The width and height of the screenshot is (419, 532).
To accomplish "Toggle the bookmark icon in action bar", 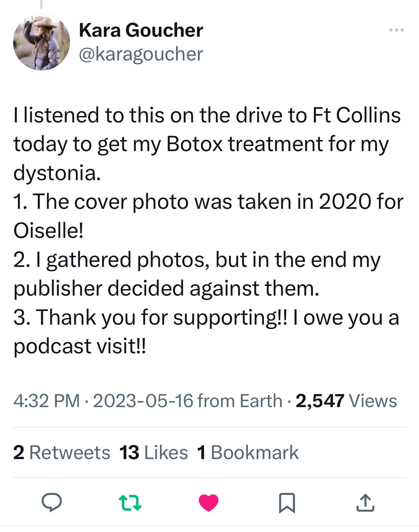I will 287,503.
